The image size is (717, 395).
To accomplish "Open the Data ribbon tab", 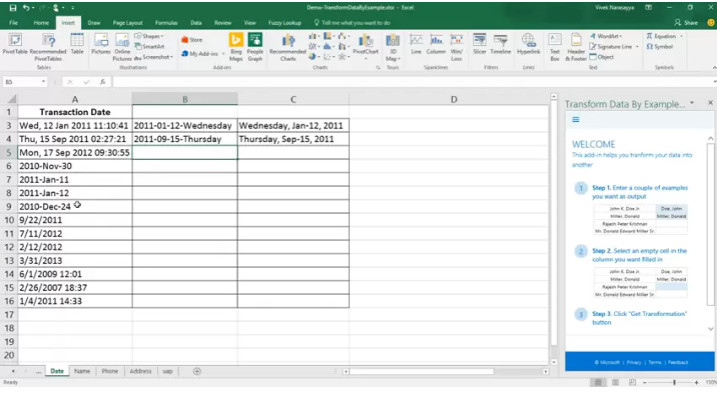I will pyautogui.click(x=196, y=23).
